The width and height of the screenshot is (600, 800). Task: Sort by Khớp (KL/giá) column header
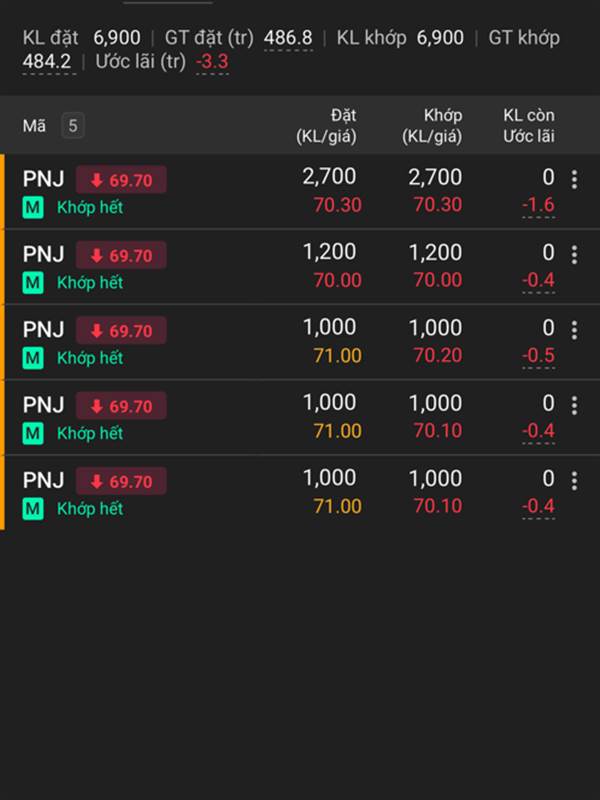click(432, 126)
